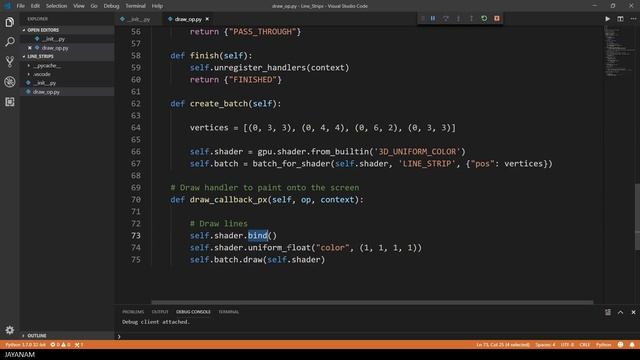Click the feedback smiley in status bar
The width and height of the screenshot is (640, 360).
coord(620,344)
